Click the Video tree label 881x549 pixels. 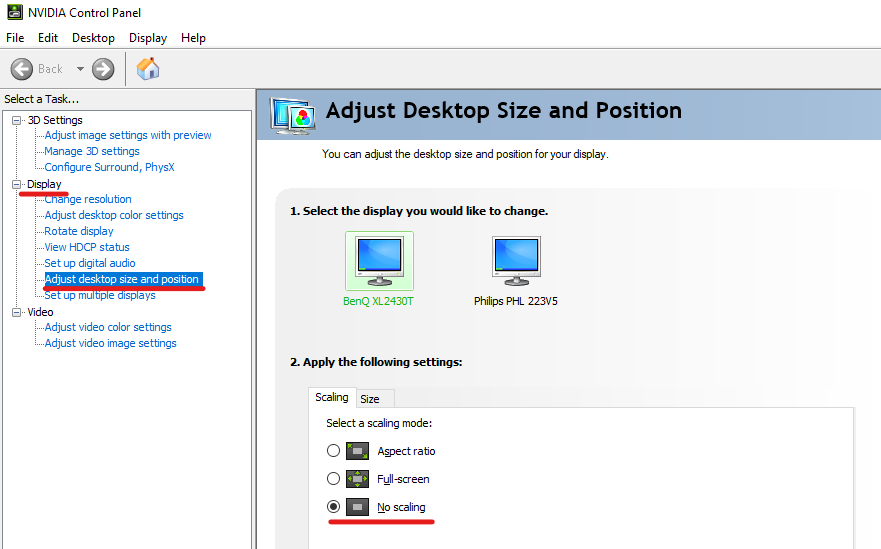point(40,312)
